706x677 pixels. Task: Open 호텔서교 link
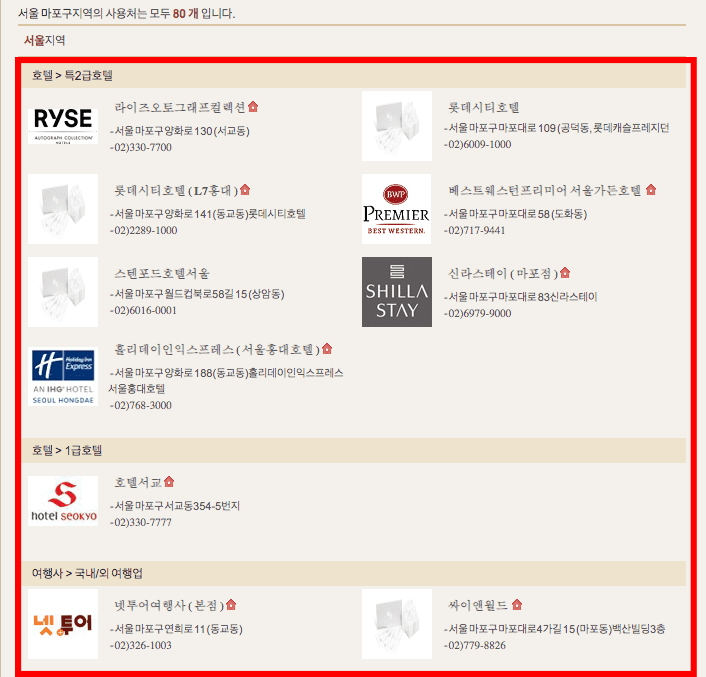tap(138, 482)
